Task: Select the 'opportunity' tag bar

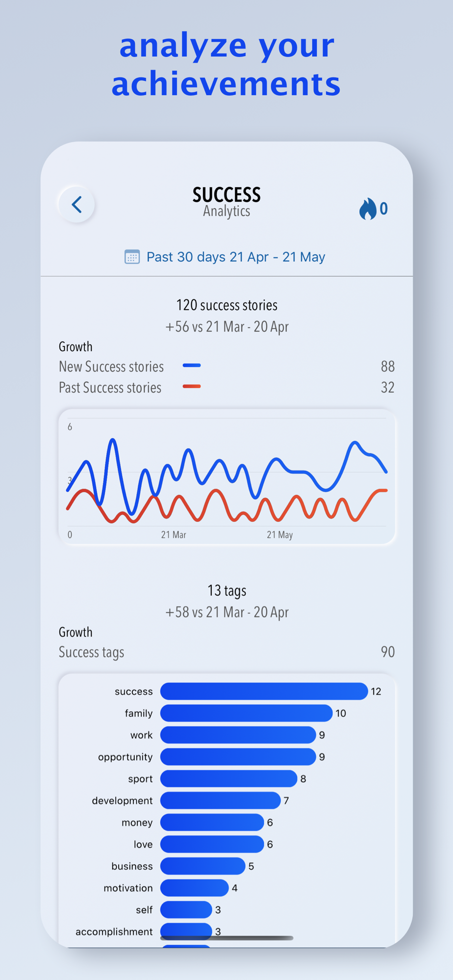Action: click(x=238, y=757)
